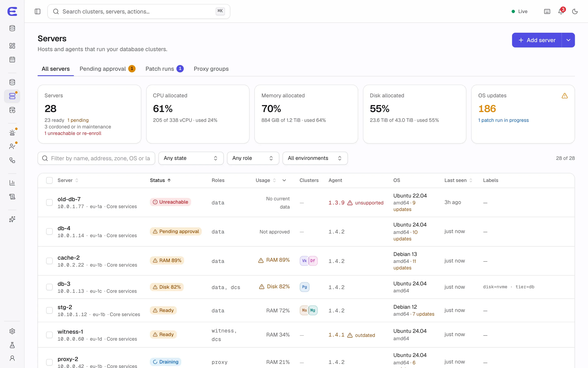Screen dimensions: 588x368
Task: Click the Add server button
Action: 537,40
